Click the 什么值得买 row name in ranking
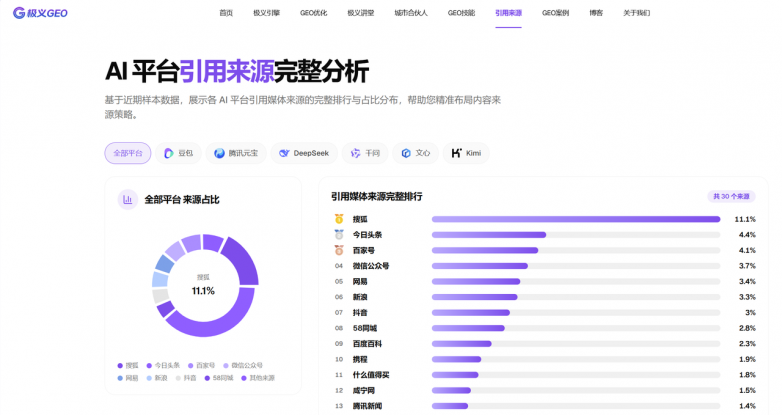The image size is (782, 415). point(371,375)
